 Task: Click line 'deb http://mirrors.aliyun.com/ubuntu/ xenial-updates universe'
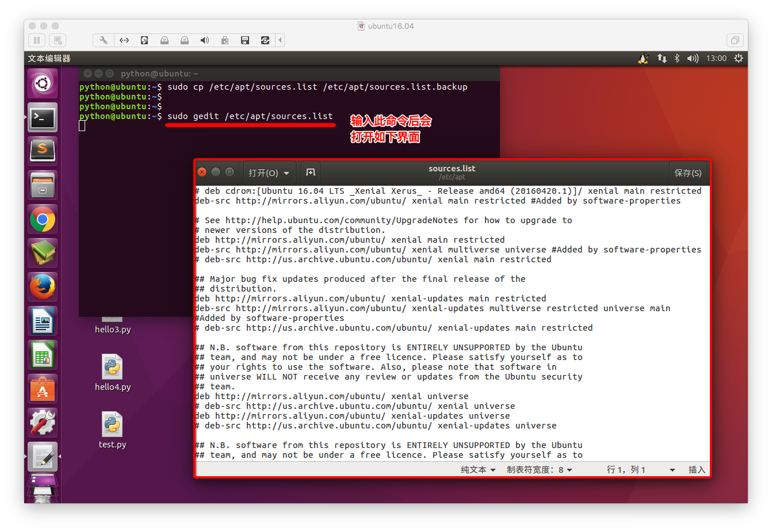pyautogui.click(x=353, y=416)
